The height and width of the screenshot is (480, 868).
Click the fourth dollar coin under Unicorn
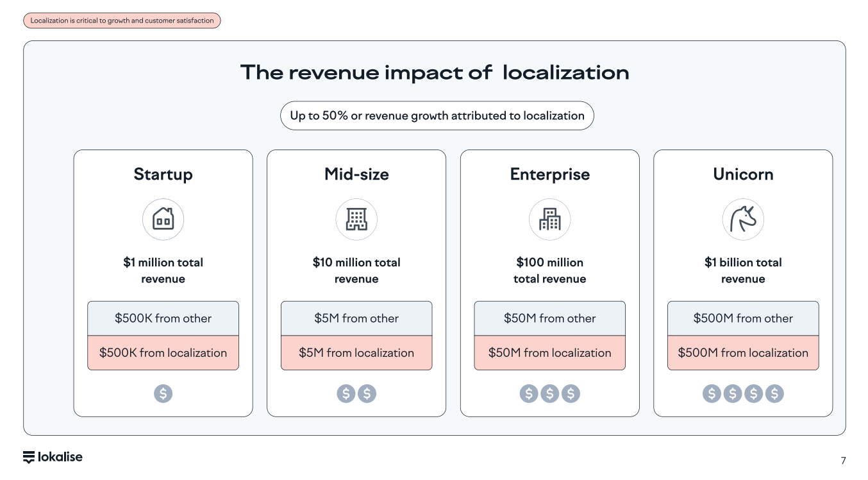coord(774,393)
